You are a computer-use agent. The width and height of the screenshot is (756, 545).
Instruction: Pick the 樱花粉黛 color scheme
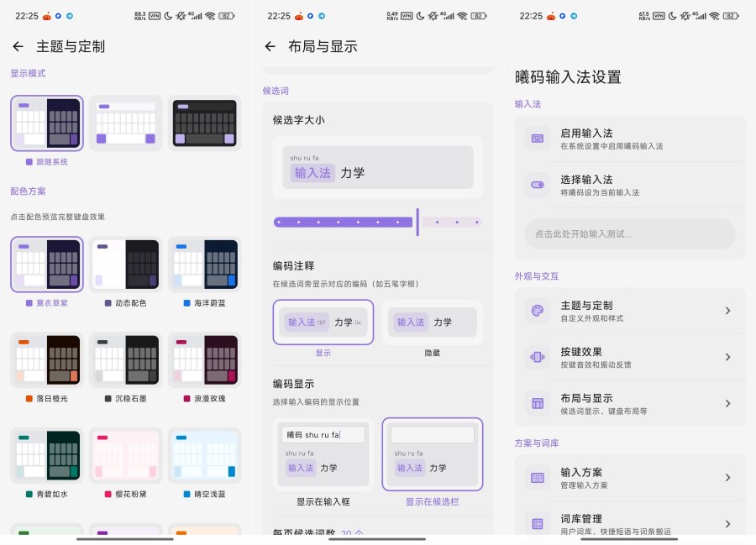(126, 455)
